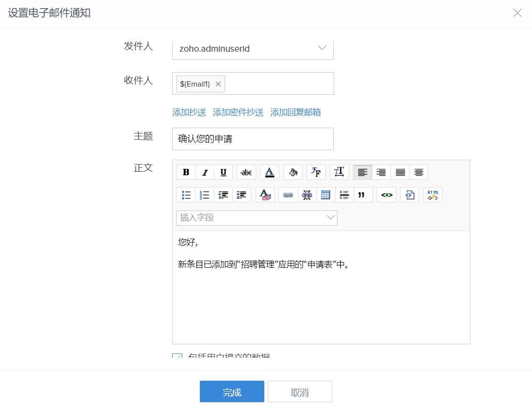Open the text font color picker
The width and height of the screenshot is (532, 407).
click(270, 172)
